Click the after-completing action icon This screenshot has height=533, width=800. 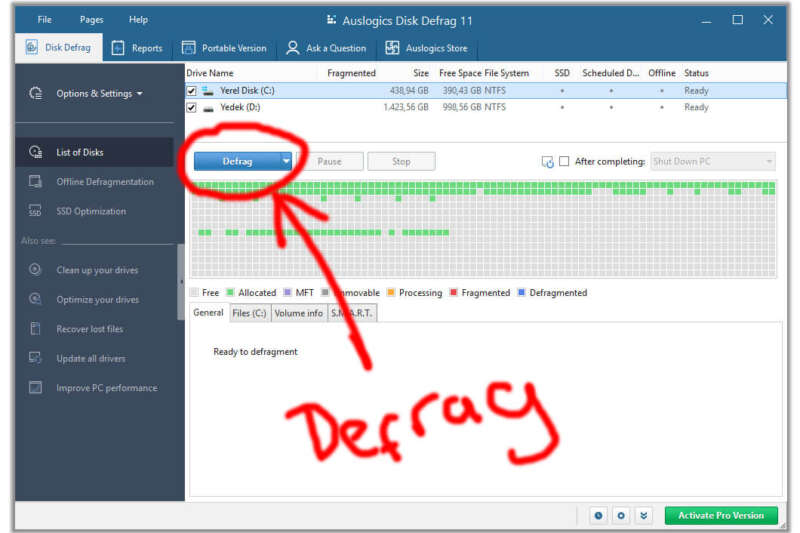[x=547, y=162]
